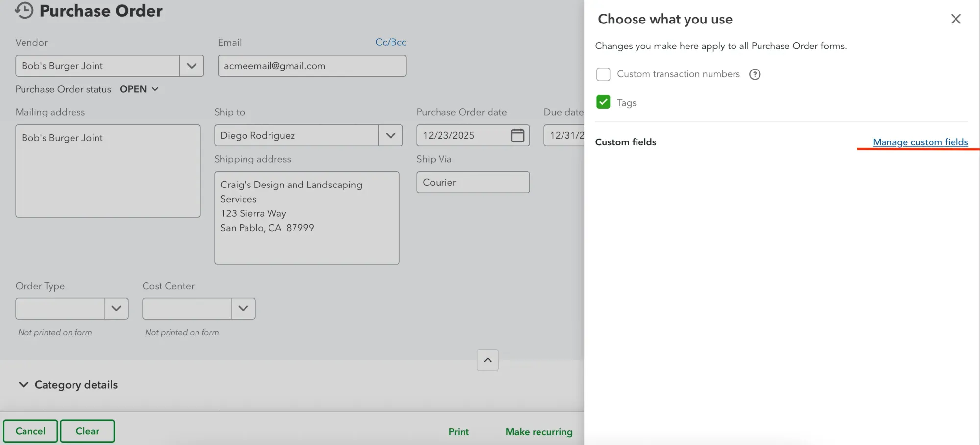Close the Choose what you use panel
The width and height of the screenshot is (980, 445).
click(955, 19)
